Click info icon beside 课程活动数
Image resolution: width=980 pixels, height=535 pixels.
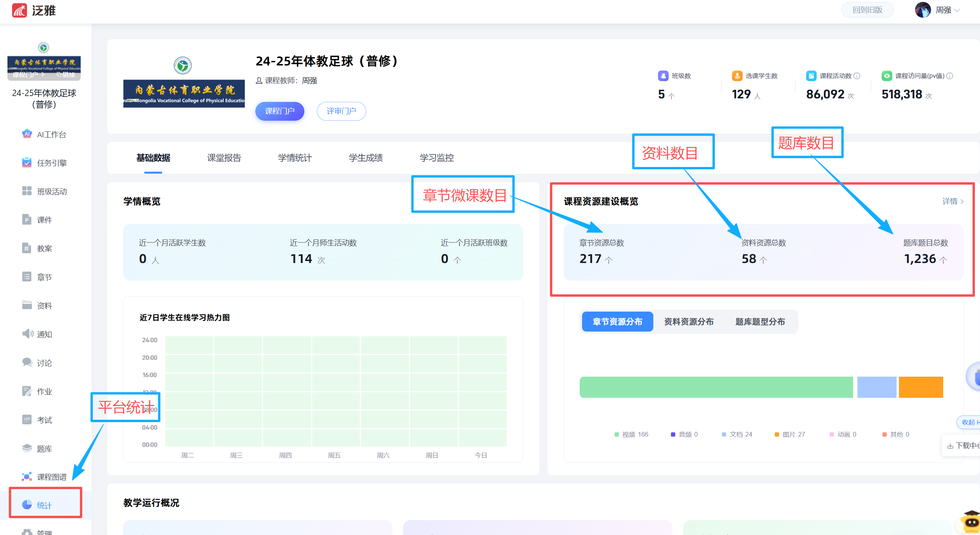857,76
